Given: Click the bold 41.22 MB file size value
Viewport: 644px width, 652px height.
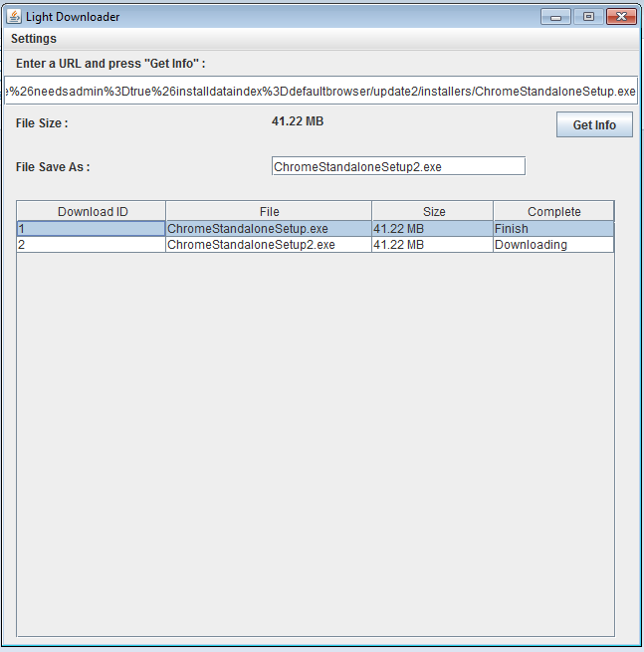Looking at the screenshot, I should 298,121.
